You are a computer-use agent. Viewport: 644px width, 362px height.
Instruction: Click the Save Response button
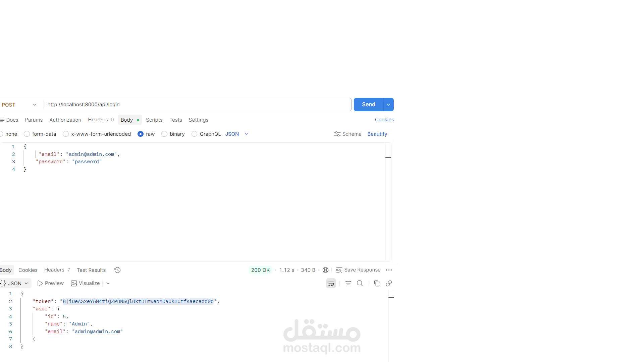[358, 270]
